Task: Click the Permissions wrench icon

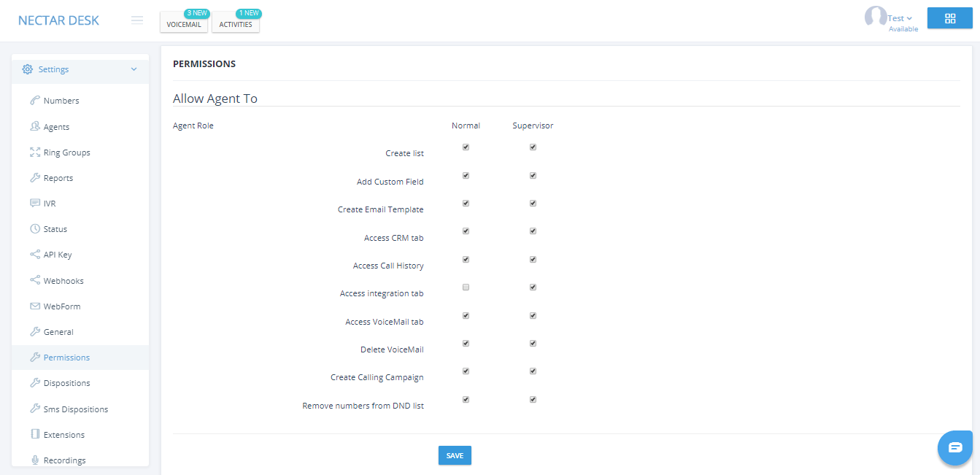Action: click(34, 358)
